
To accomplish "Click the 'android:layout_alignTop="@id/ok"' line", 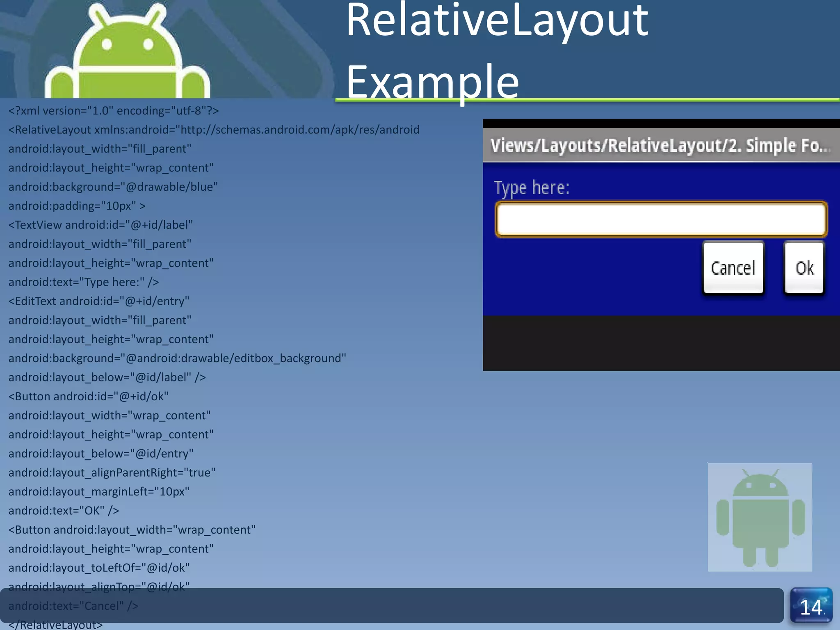I will pyautogui.click(x=99, y=587).
